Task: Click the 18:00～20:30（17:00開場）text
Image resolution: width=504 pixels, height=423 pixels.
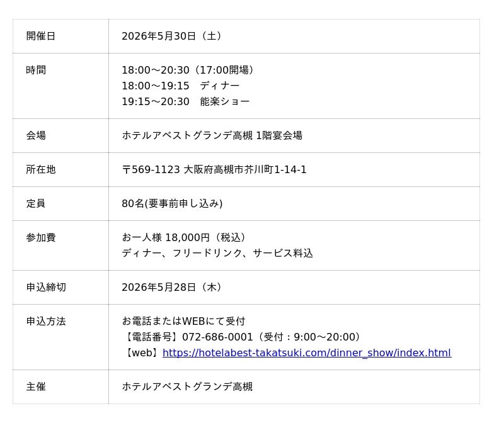Action: [189, 70]
